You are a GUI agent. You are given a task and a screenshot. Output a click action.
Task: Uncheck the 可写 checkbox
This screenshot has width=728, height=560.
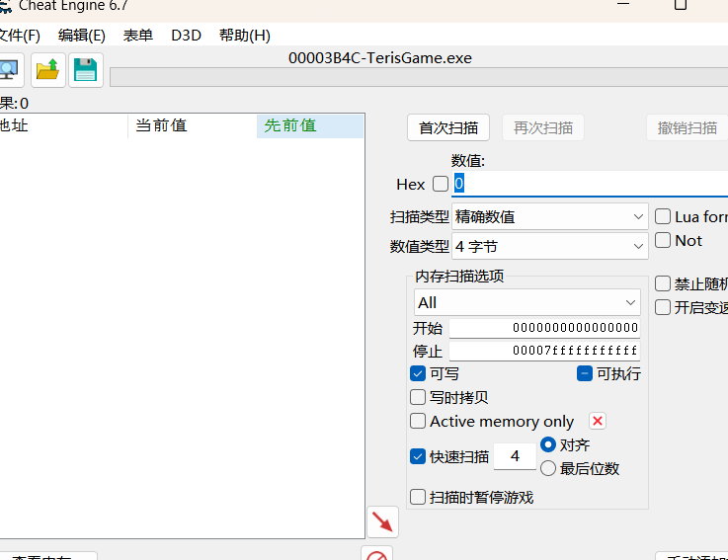[419, 373]
